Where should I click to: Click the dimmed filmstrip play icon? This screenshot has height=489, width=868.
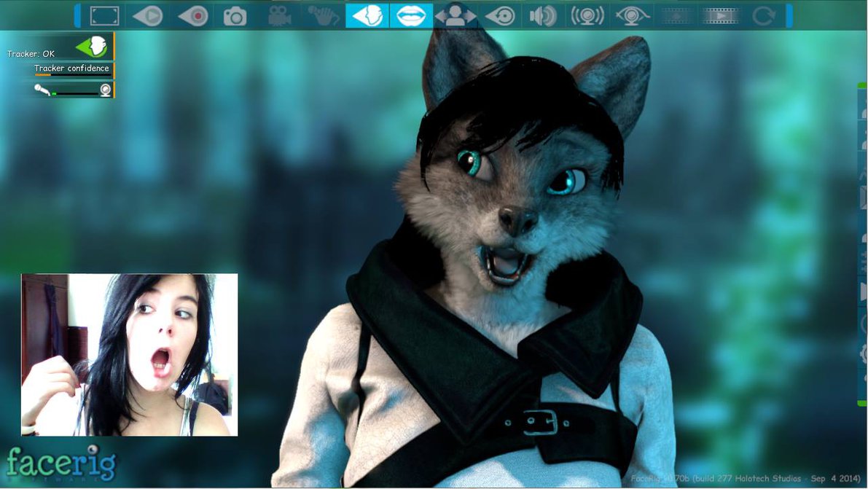pos(719,15)
